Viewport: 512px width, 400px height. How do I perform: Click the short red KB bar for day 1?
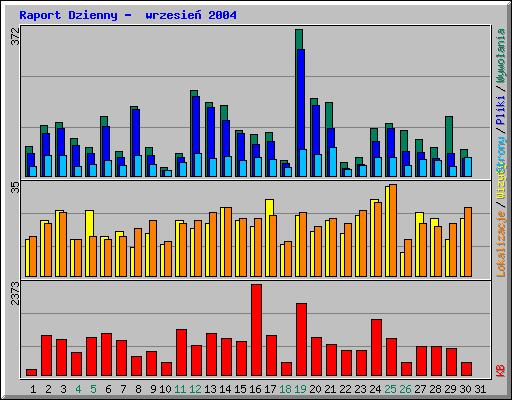coord(31,372)
